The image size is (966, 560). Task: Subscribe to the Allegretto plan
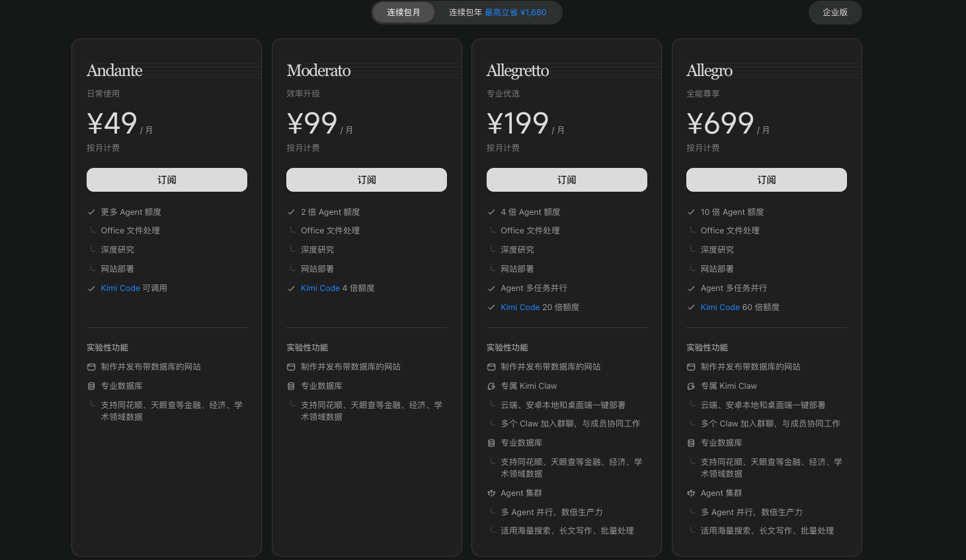(x=567, y=180)
